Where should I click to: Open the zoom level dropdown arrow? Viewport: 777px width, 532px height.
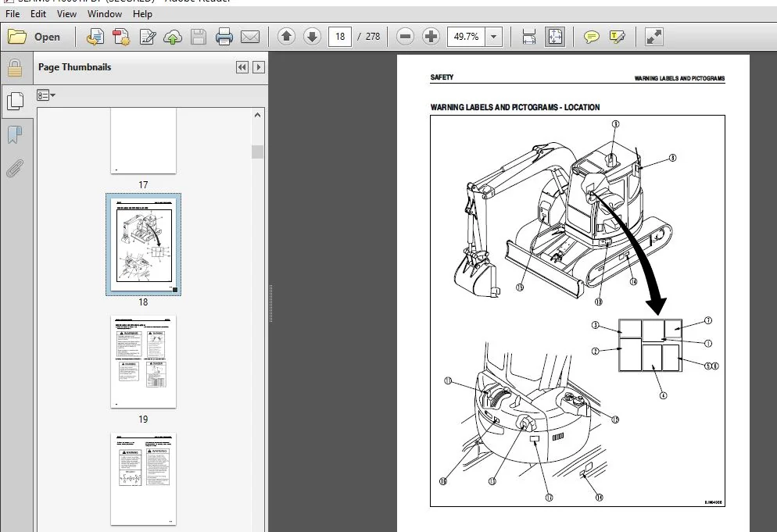[x=493, y=37]
